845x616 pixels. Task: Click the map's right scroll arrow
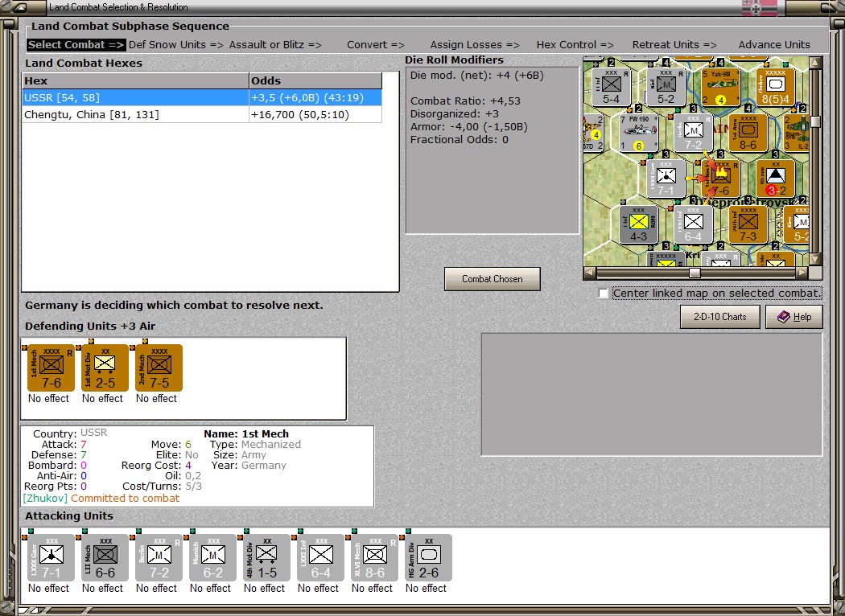coord(802,273)
